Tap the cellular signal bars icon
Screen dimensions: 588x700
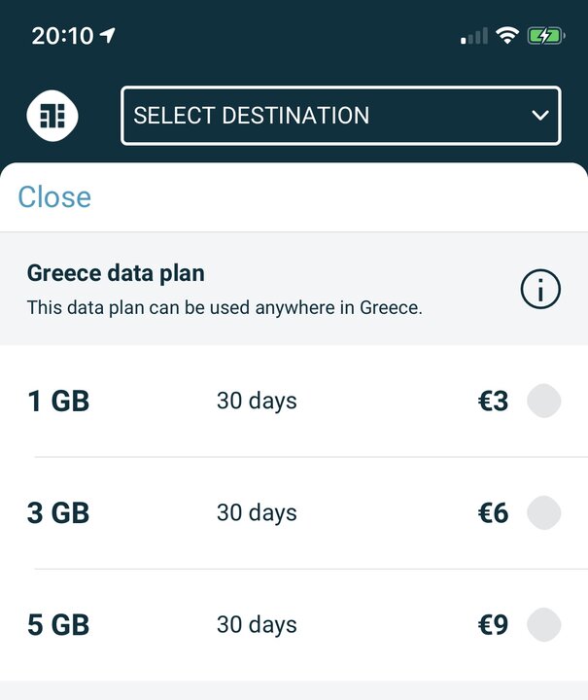tap(473, 36)
